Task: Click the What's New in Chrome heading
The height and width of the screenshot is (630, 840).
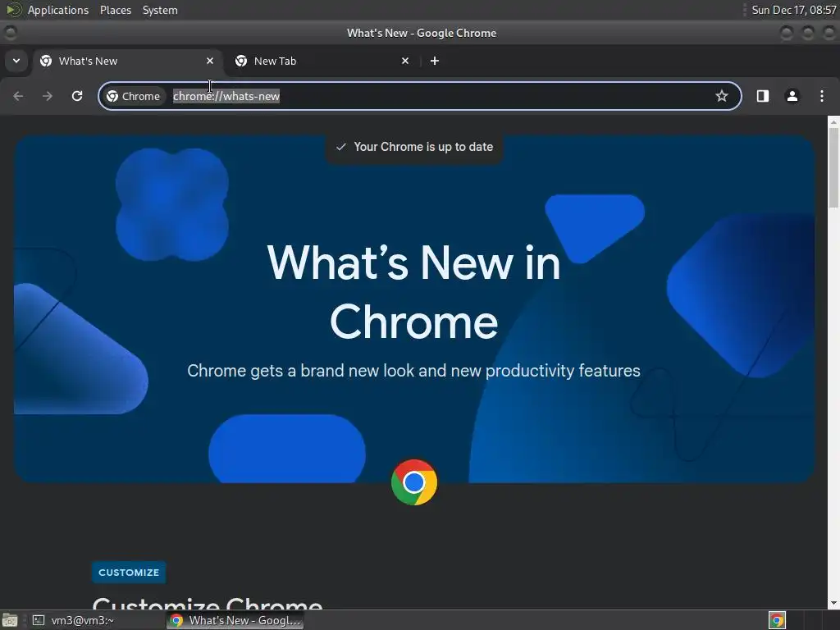Action: pyautogui.click(x=414, y=292)
